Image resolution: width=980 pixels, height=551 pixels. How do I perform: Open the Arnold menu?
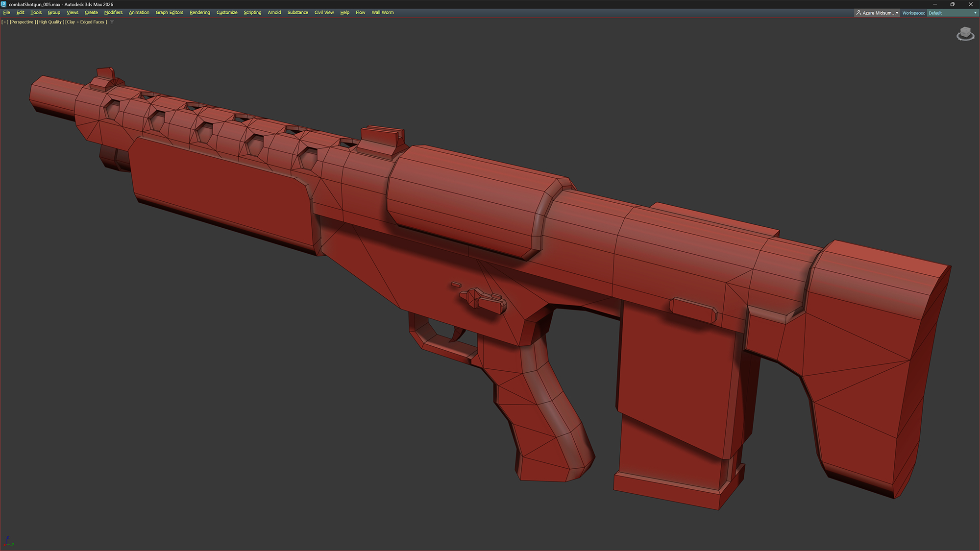point(274,13)
